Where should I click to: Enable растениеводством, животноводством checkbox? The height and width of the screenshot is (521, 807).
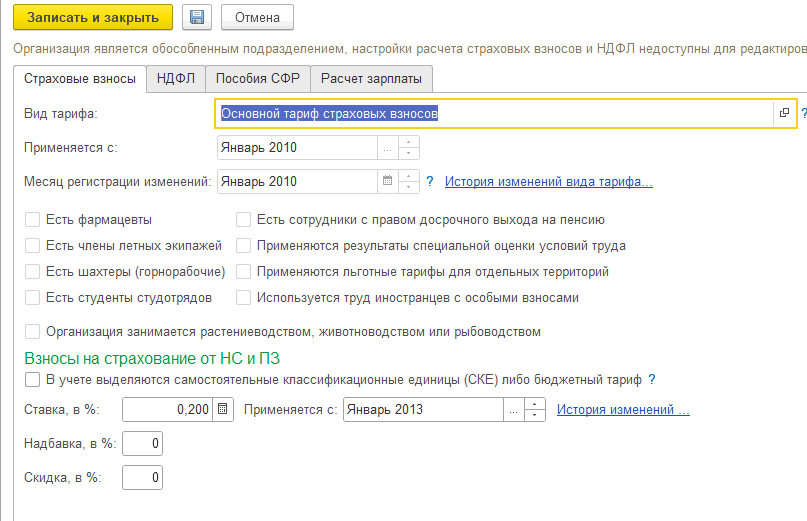[32, 332]
